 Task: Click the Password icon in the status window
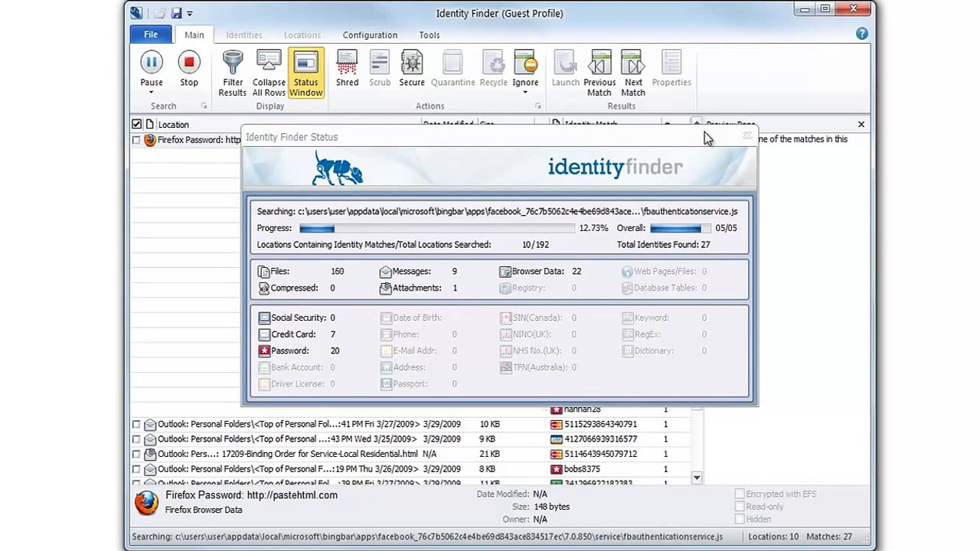(x=264, y=350)
